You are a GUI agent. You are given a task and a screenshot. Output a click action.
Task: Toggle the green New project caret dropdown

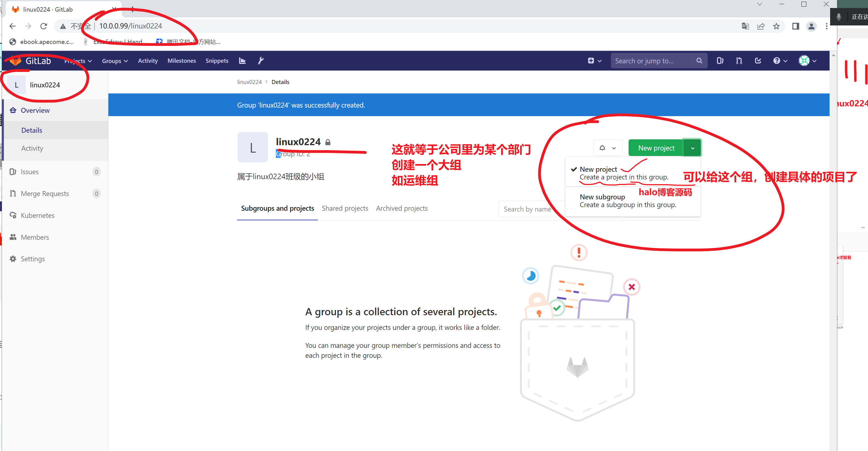tap(692, 148)
